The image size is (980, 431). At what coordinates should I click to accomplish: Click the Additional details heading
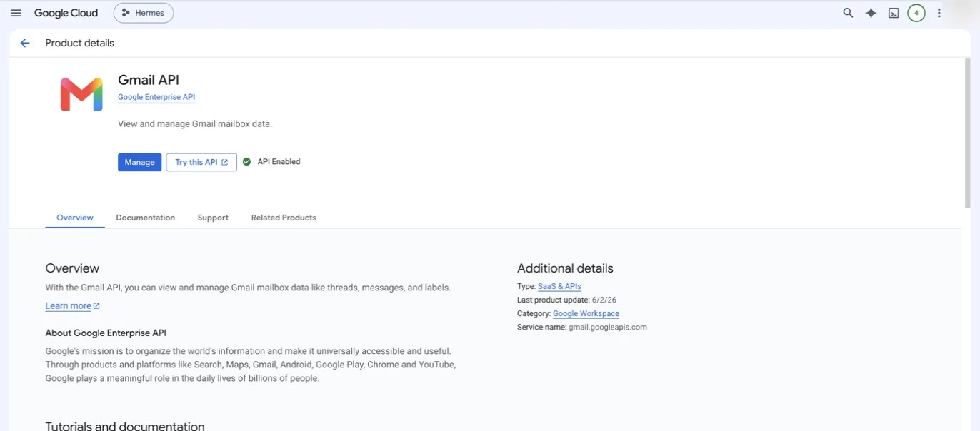click(565, 269)
